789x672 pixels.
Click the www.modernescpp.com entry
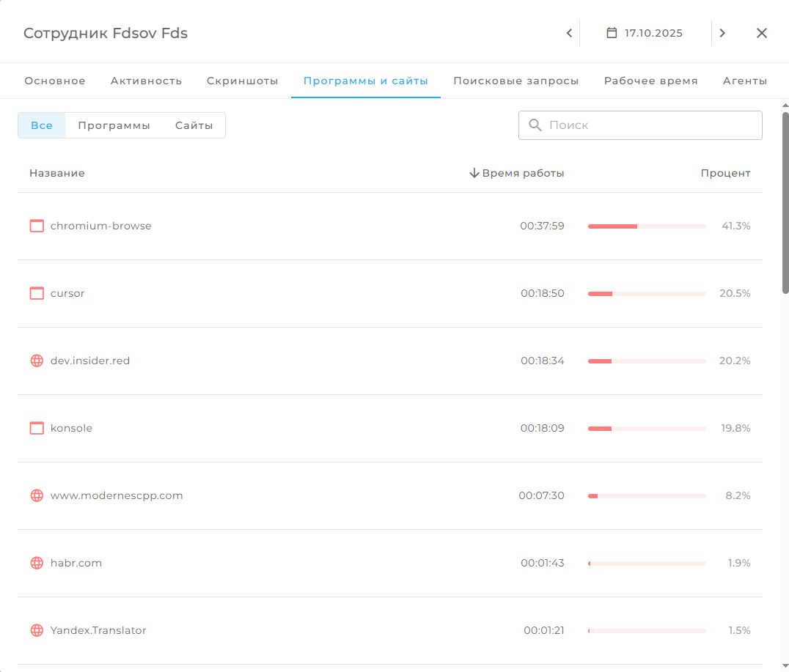coord(117,495)
